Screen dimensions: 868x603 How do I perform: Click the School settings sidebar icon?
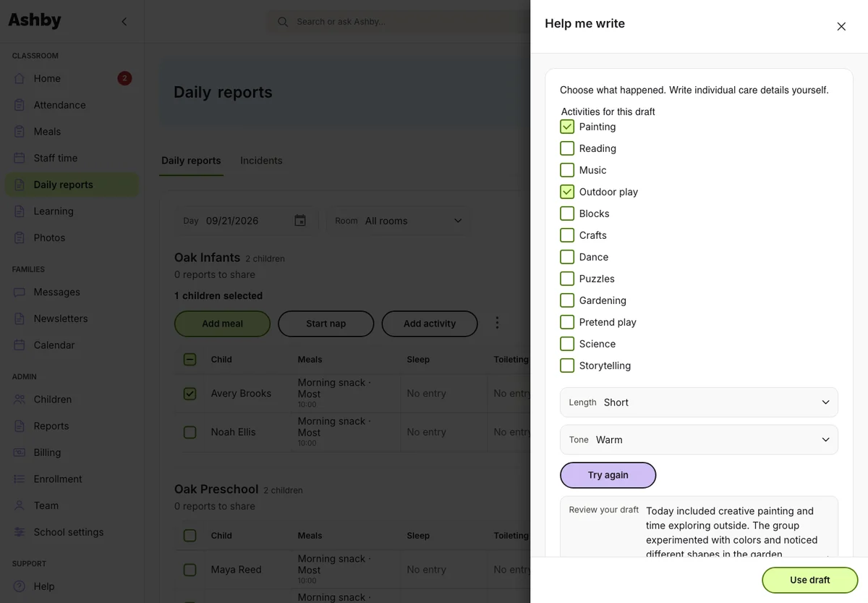(20, 532)
